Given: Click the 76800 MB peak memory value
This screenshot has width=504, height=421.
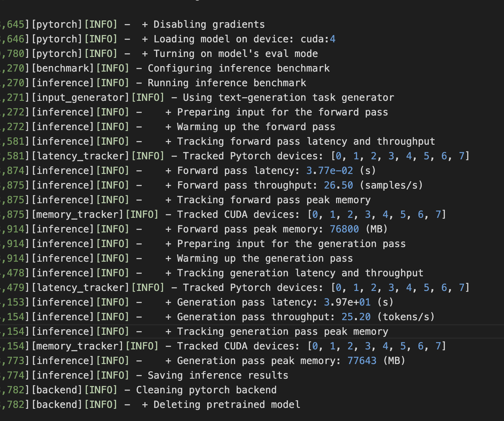Looking at the screenshot, I should click(x=344, y=229).
